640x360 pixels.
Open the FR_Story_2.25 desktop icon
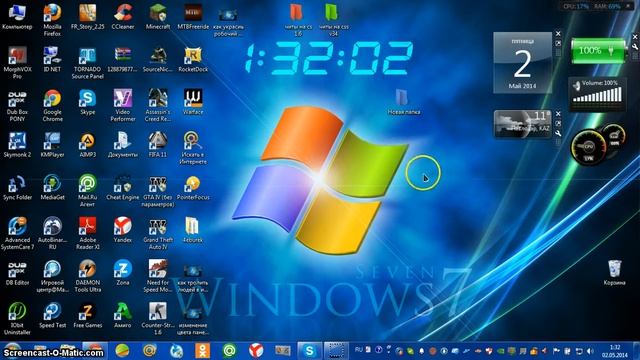(87, 16)
